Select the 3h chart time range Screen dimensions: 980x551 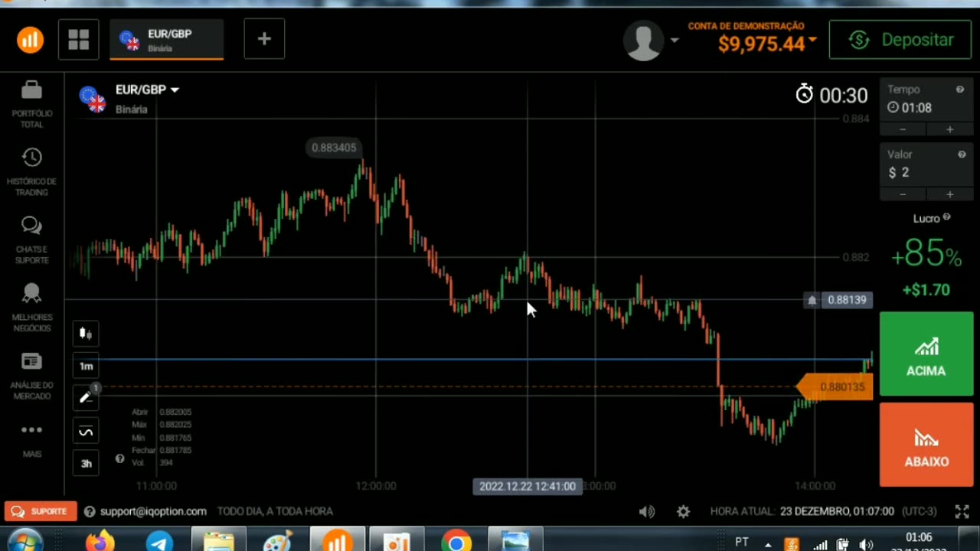pyautogui.click(x=86, y=464)
